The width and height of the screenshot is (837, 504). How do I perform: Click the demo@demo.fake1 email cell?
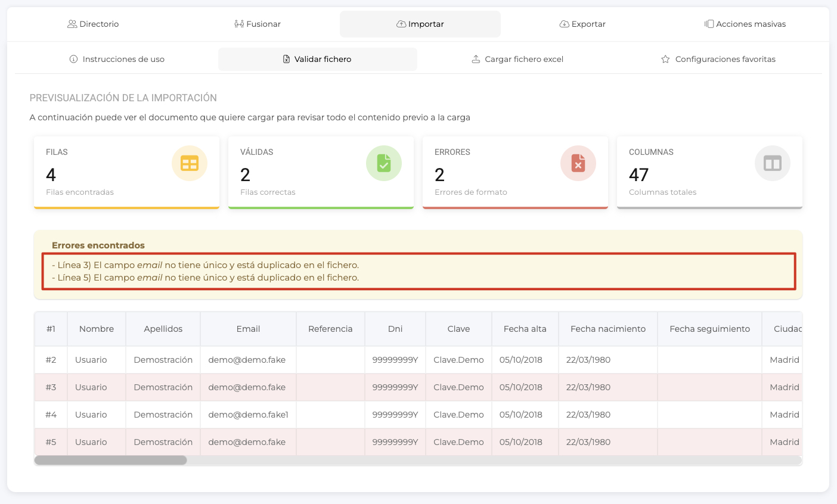(x=248, y=415)
